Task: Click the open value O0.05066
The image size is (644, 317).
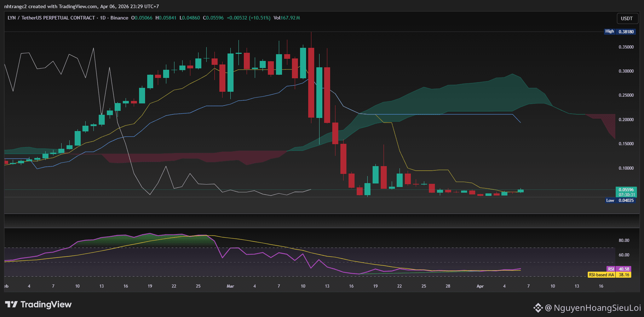Action: tap(142, 18)
